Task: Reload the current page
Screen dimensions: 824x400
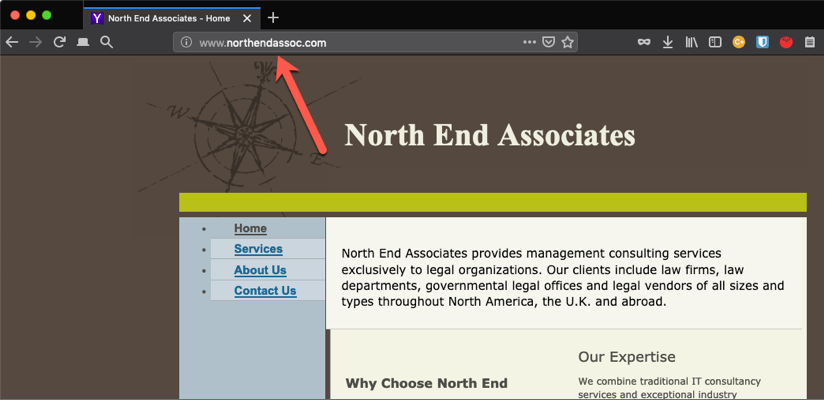Action: tap(59, 43)
